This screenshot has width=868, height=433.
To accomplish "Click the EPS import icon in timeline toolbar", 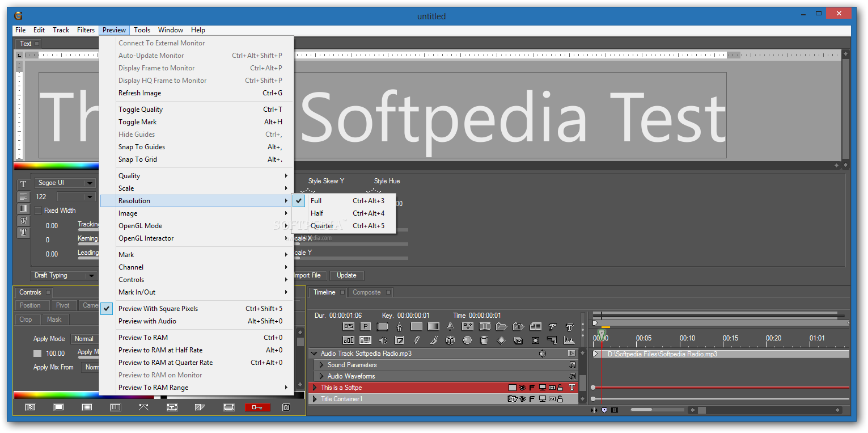I will tap(348, 326).
